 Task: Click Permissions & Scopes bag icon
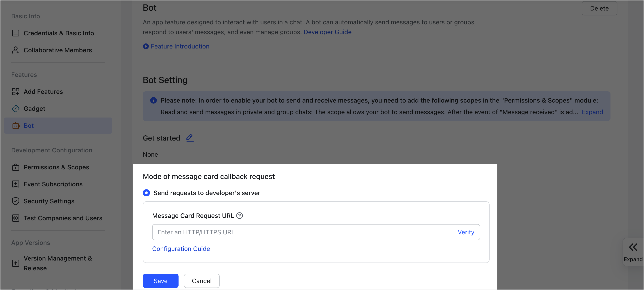coord(15,167)
